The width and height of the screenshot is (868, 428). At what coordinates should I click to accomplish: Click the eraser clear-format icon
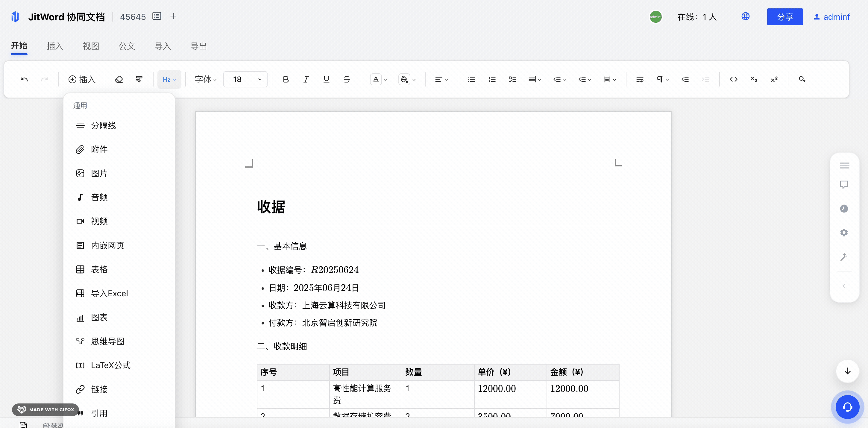(119, 80)
